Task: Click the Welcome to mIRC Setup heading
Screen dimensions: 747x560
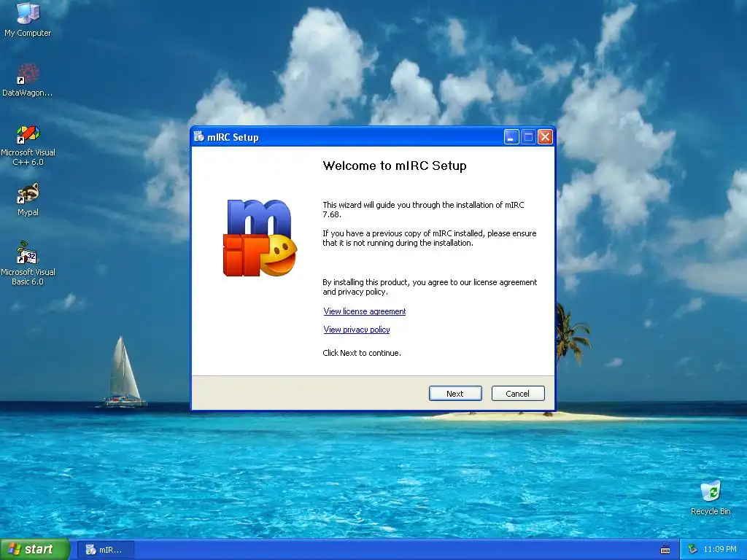Action: coord(395,166)
